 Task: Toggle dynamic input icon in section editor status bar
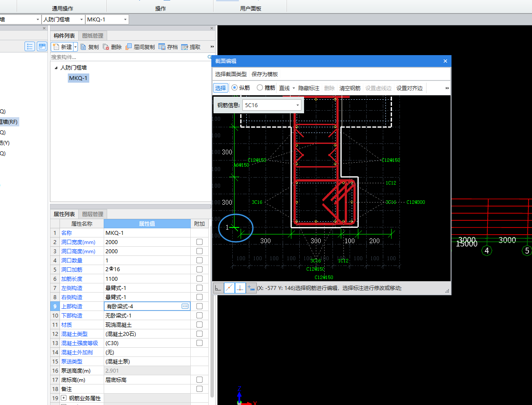pyautogui.click(x=251, y=288)
